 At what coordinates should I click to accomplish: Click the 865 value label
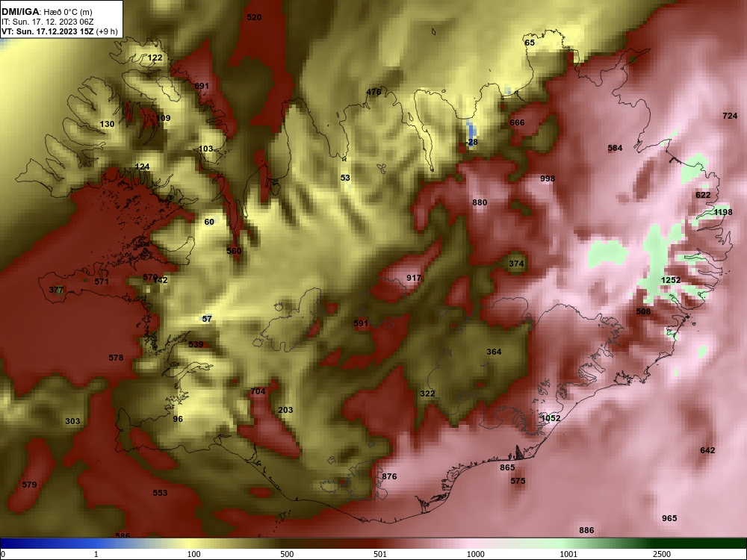[x=507, y=467]
